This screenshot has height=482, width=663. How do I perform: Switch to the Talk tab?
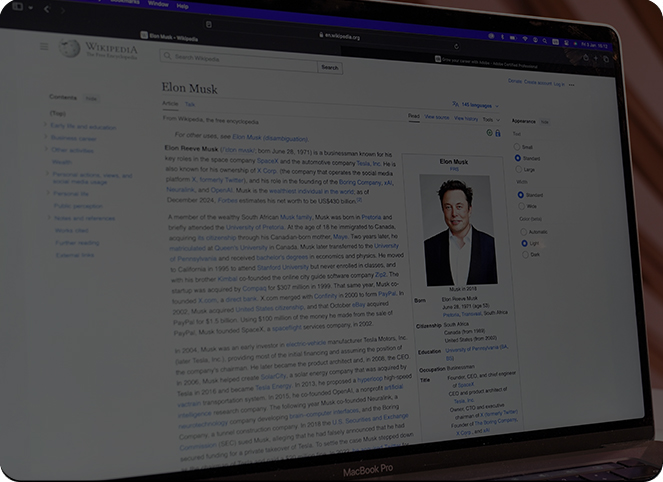pyautogui.click(x=190, y=104)
